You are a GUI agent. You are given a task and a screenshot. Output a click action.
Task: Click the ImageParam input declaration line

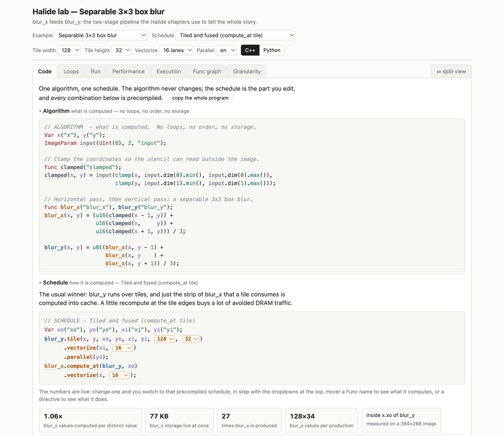click(105, 143)
